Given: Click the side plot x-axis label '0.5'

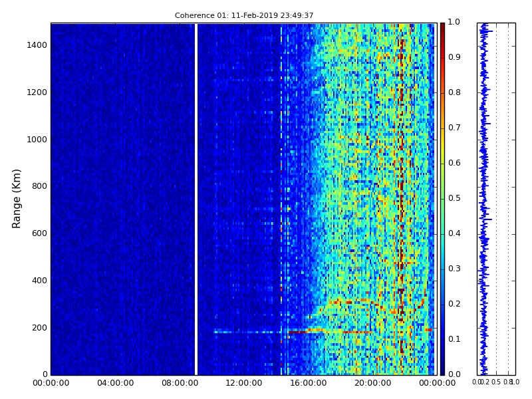Looking at the screenshot, I should click(x=496, y=382).
